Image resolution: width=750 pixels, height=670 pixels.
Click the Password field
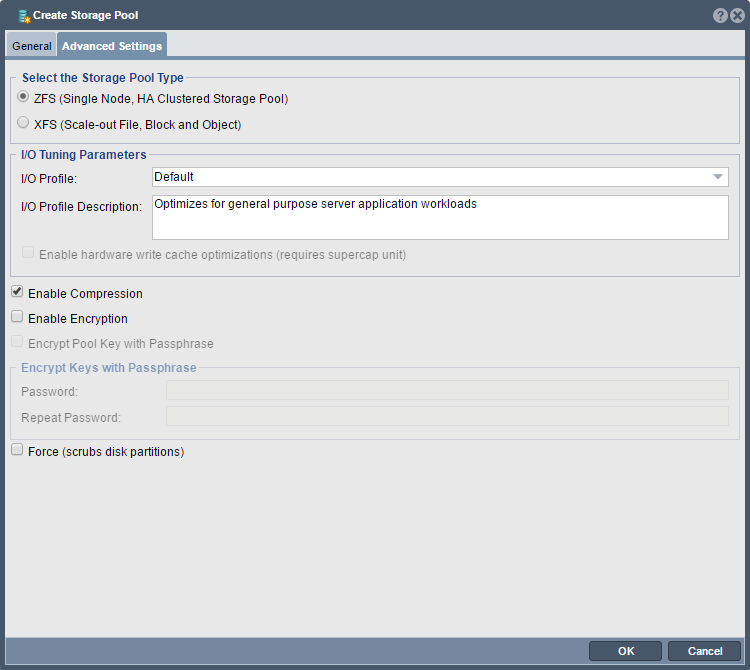(447, 390)
